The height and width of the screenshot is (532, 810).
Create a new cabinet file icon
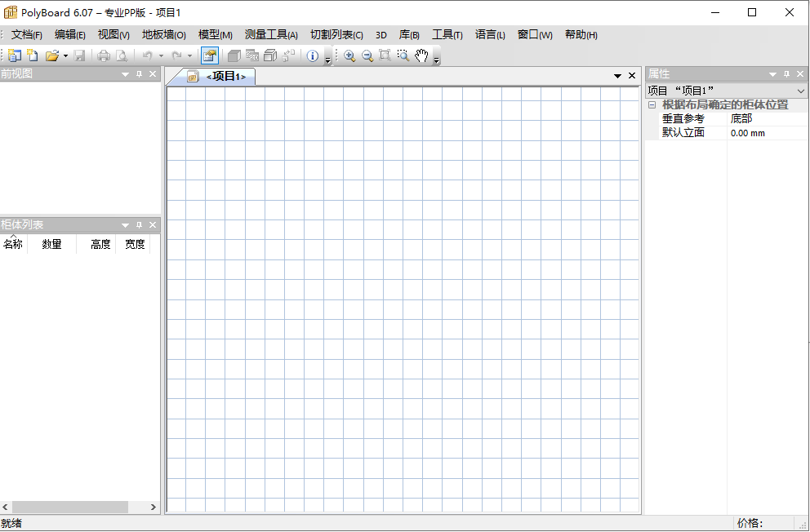coord(33,55)
